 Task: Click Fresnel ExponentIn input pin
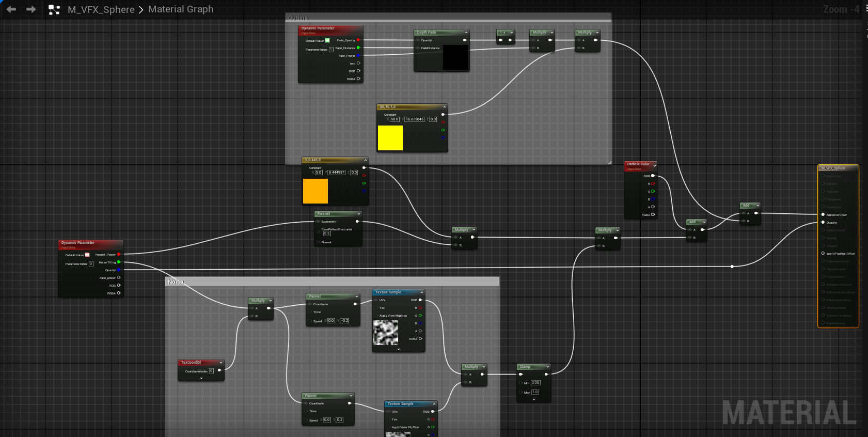pos(318,222)
